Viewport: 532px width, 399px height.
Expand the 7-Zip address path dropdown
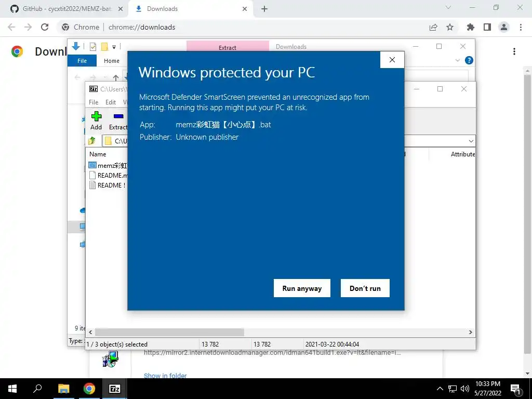click(471, 141)
